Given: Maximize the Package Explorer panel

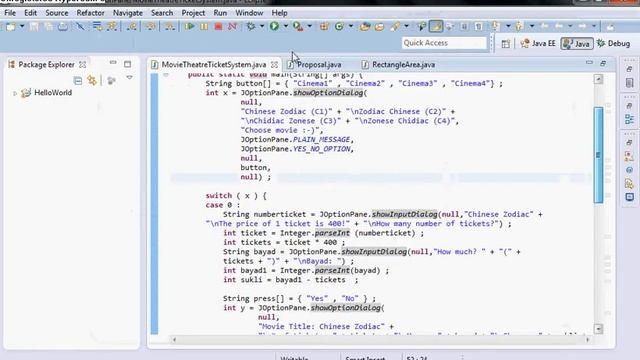Looking at the screenshot, I should tap(127, 64).
